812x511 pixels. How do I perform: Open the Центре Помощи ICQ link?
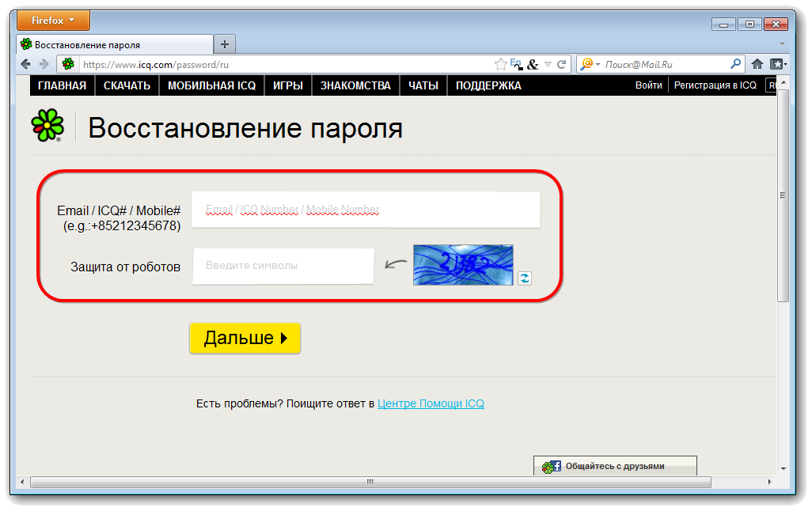click(431, 403)
